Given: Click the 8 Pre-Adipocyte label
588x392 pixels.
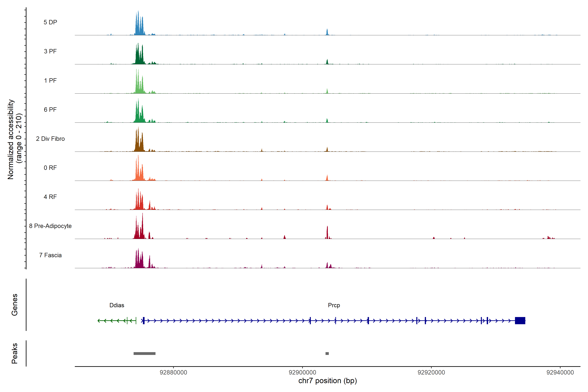Looking at the screenshot, I should pos(50,226).
